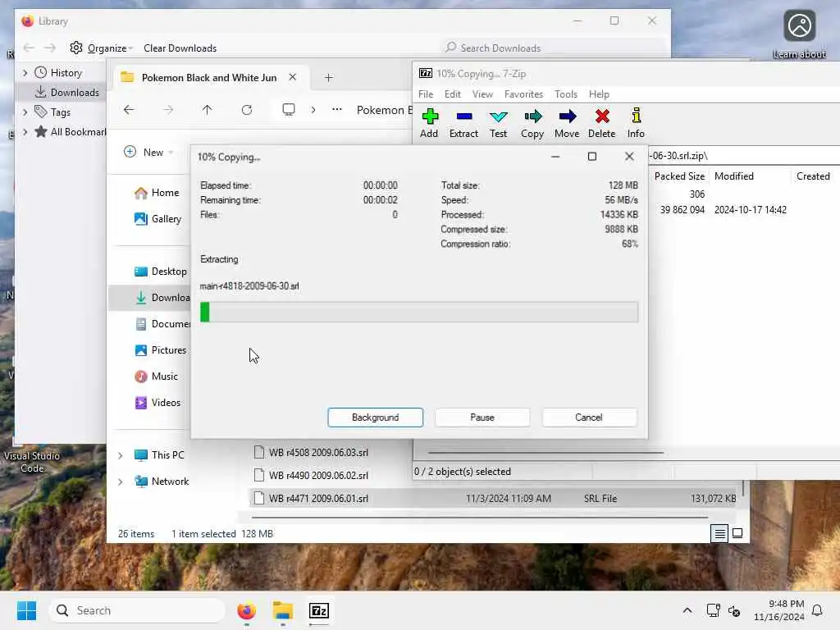Add a new File Explorer tab
This screenshot has width=840, height=630.
pyautogui.click(x=328, y=78)
